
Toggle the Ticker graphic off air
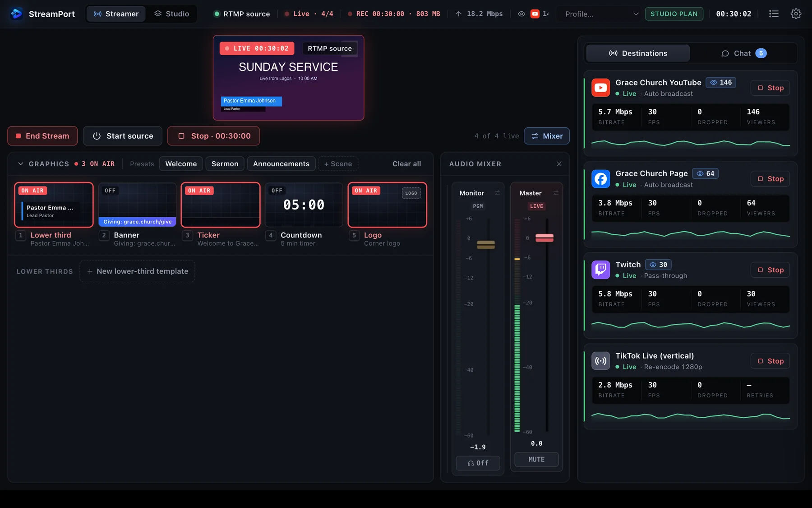point(221,205)
